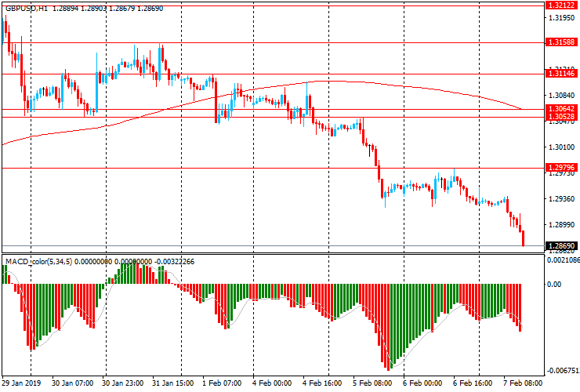Click the current price 1.28690 label

[561, 245]
